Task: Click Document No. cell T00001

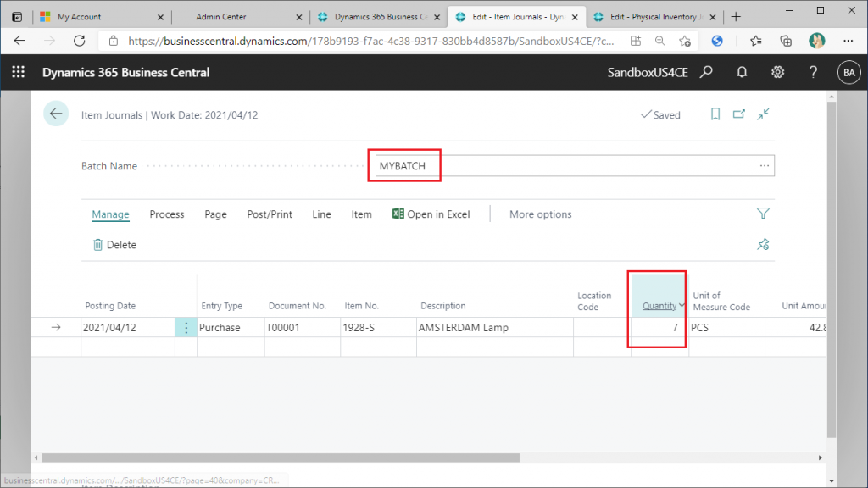Action: [303, 328]
